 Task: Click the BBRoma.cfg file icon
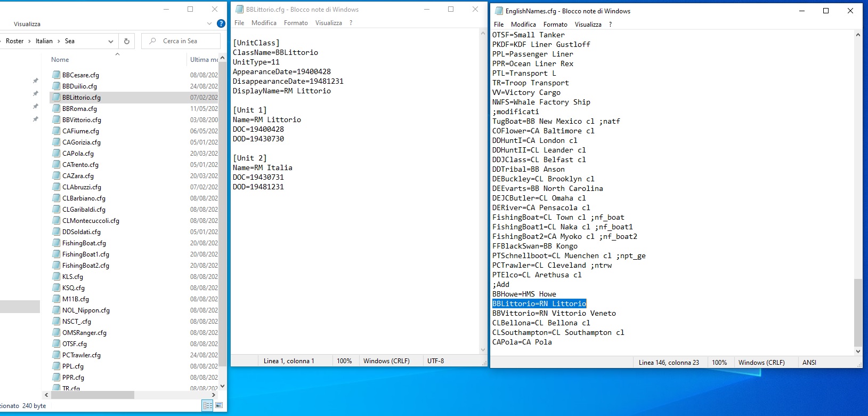[56, 109]
